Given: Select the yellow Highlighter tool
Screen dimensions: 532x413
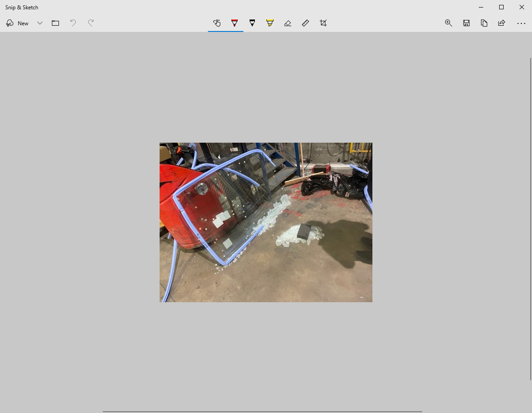Looking at the screenshot, I should click(x=270, y=23).
